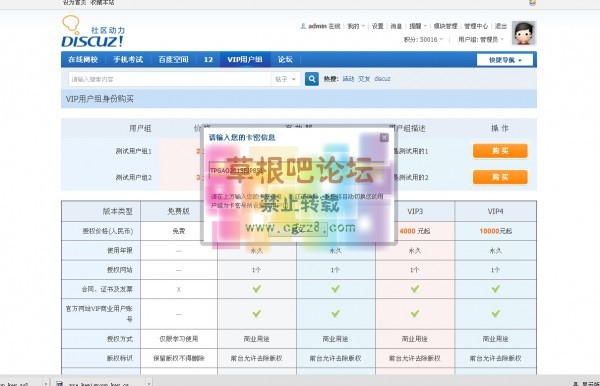The width and height of the screenshot is (600, 386).
Task: Click the hot search term 交友
Action: pyautogui.click(x=364, y=79)
